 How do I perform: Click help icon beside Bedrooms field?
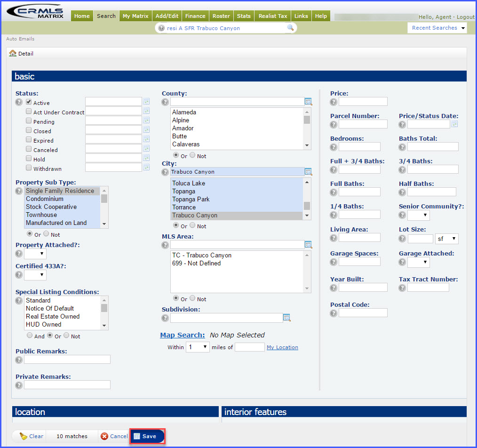click(334, 147)
